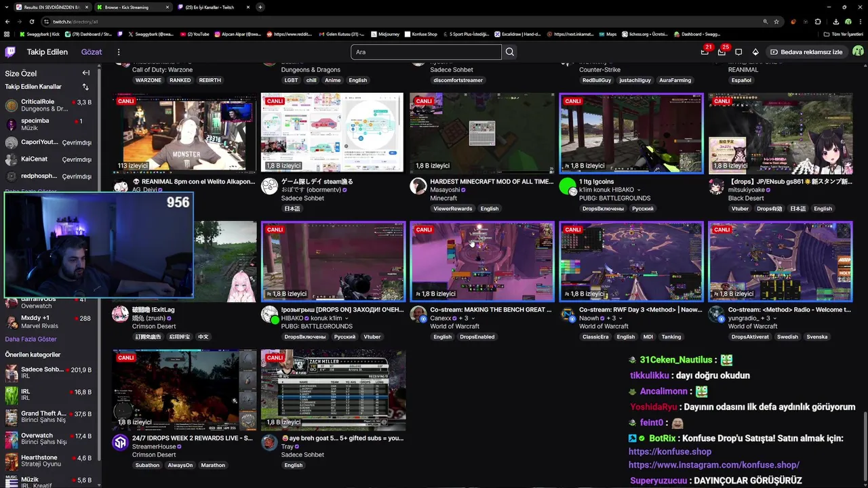Image resolution: width=868 pixels, height=488 pixels.
Task: Open k1im channel green avatar
Action: tap(568, 186)
